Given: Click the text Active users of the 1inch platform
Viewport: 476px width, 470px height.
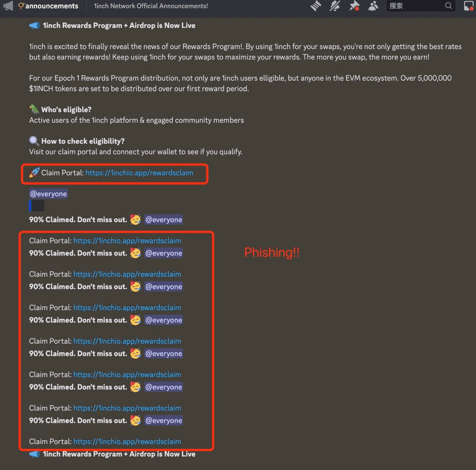Looking at the screenshot, I should point(83,120).
